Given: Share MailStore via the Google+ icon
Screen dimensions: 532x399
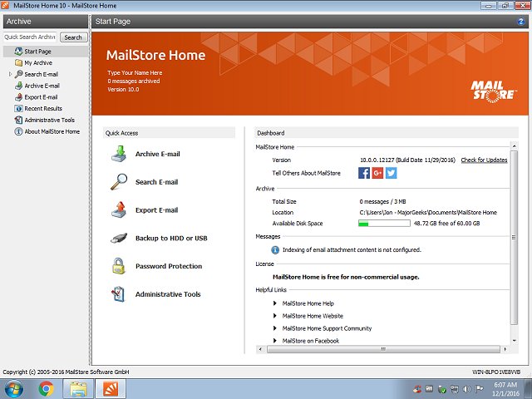Looking at the screenshot, I should pyautogui.click(x=377, y=173).
